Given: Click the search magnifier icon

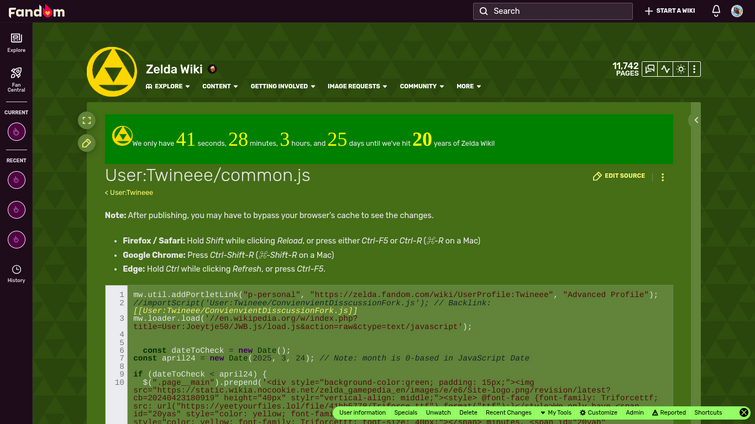Looking at the screenshot, I should (483, 11).
